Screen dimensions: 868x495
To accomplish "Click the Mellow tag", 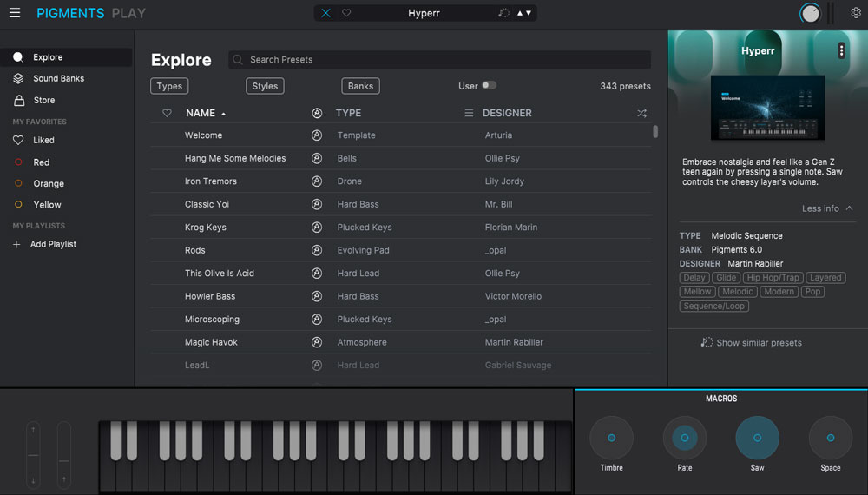I will tap(698, 292).
